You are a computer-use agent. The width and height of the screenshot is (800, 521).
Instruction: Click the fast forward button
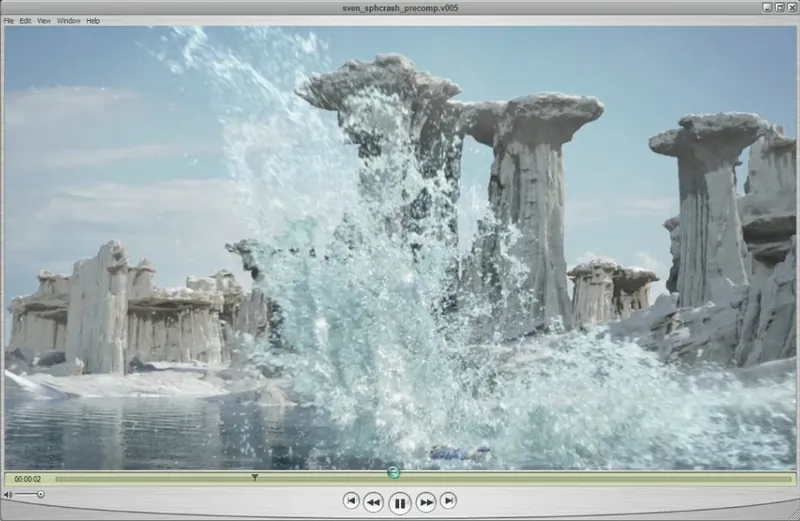click(426, 503)
